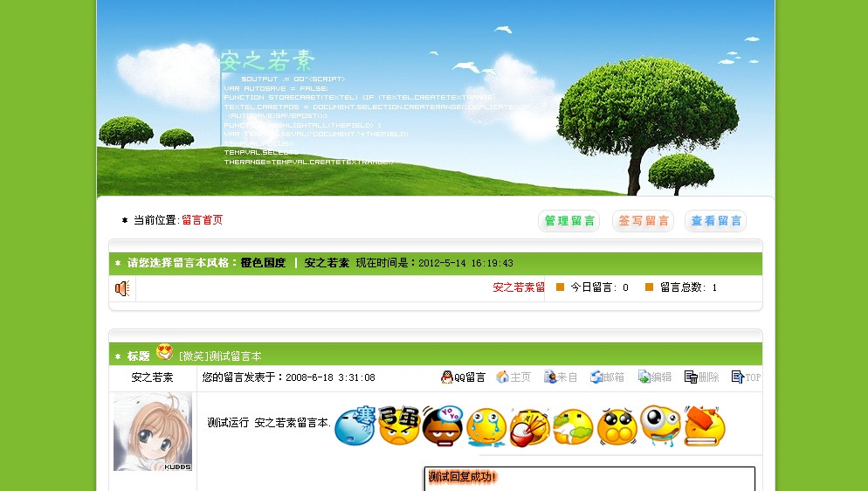868x491 pixels.
Task: Click the 删除 delete icon
Action: (691, 377)
